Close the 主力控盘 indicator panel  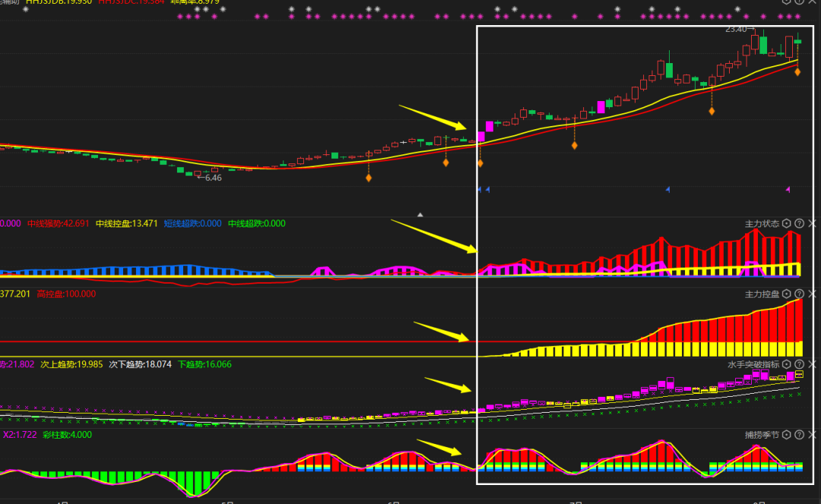(x=812, y=294)
